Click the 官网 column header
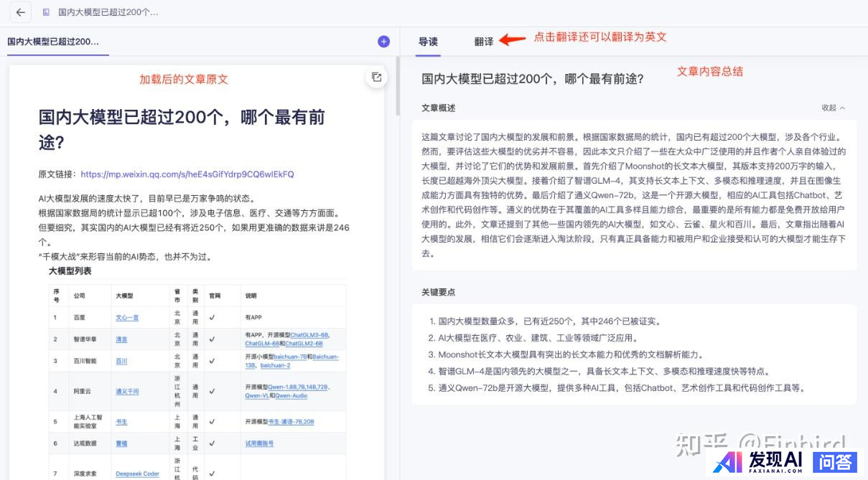Image resolution: width=868 pixels, height=480 pixels. (214, 296)
